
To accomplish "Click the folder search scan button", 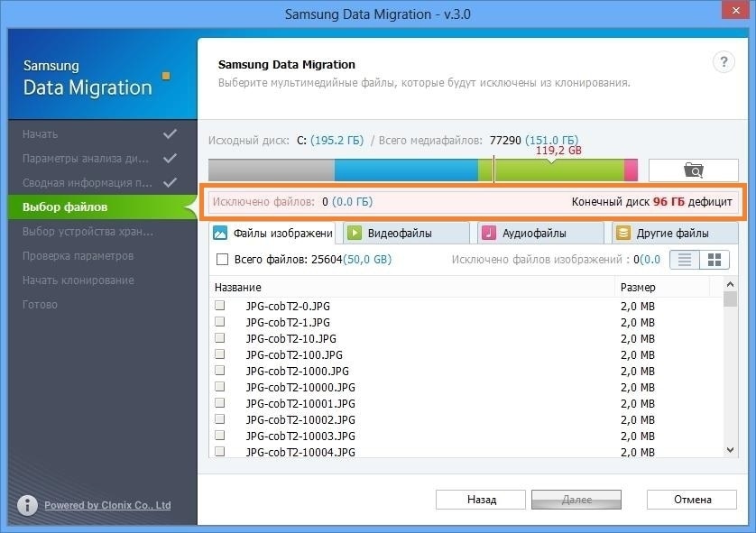I will pyautogui.click(x=694, y=170).
